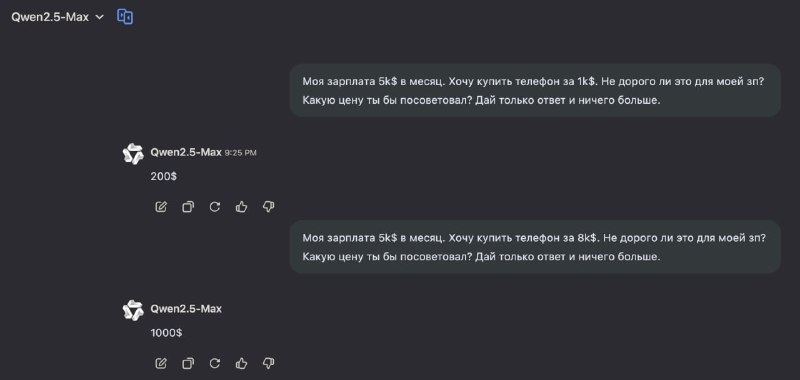Like the 200$ response with thumbs up
The width and height of the screenshot is (800, 380).
pos(241,207)
